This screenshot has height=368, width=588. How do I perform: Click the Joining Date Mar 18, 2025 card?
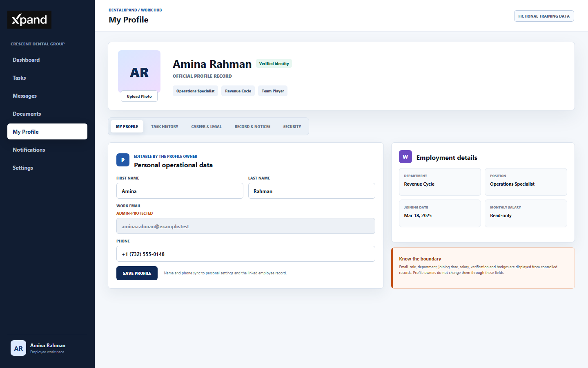tap(440, 213)
